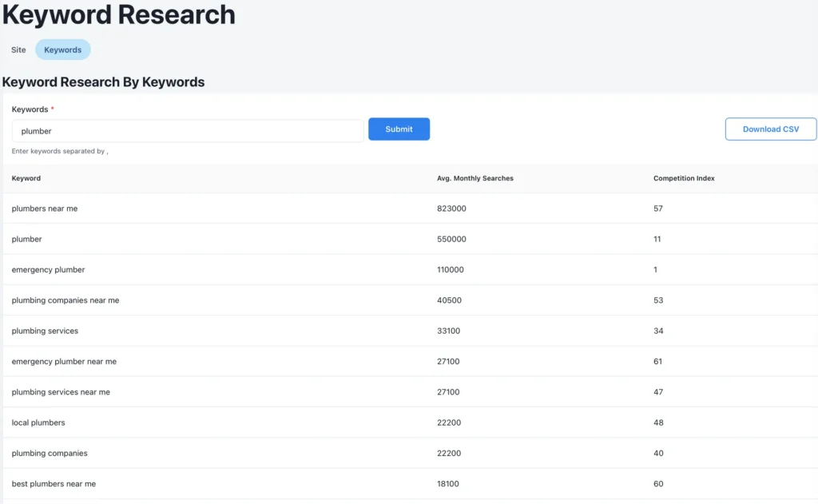Click the Competition Index column header
Image resolution: width=818 pixels, height=504 pixels.
point(684,178)
